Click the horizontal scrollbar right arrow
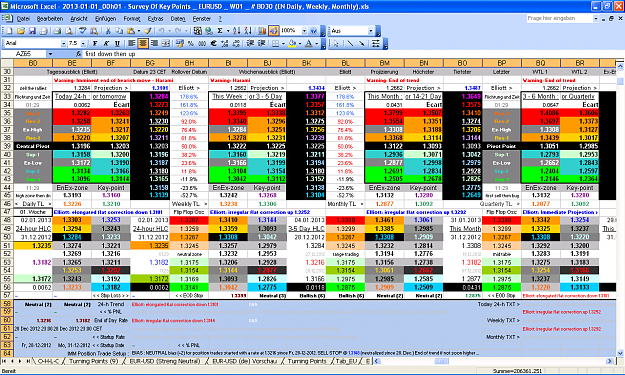This screenshot has width=625, height=375. (609, 361)
